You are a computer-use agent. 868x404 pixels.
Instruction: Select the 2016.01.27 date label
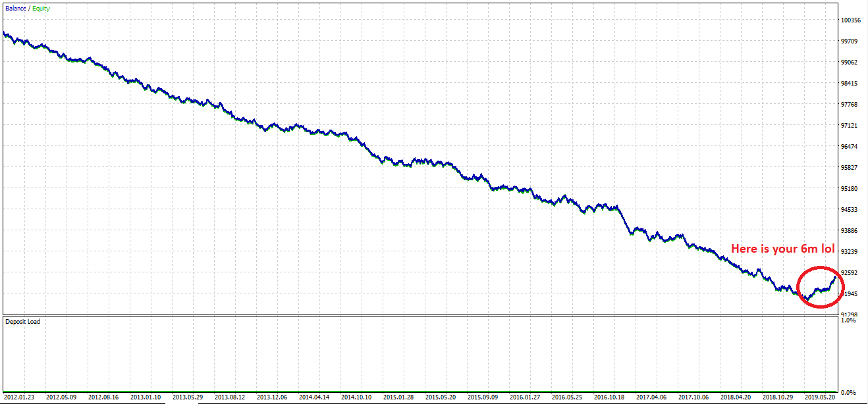(526, 398)
